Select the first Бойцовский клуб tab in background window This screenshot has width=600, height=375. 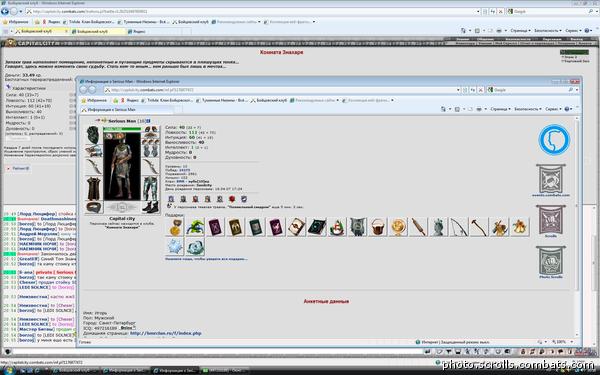pyautogui.click(x=40, y=31)
